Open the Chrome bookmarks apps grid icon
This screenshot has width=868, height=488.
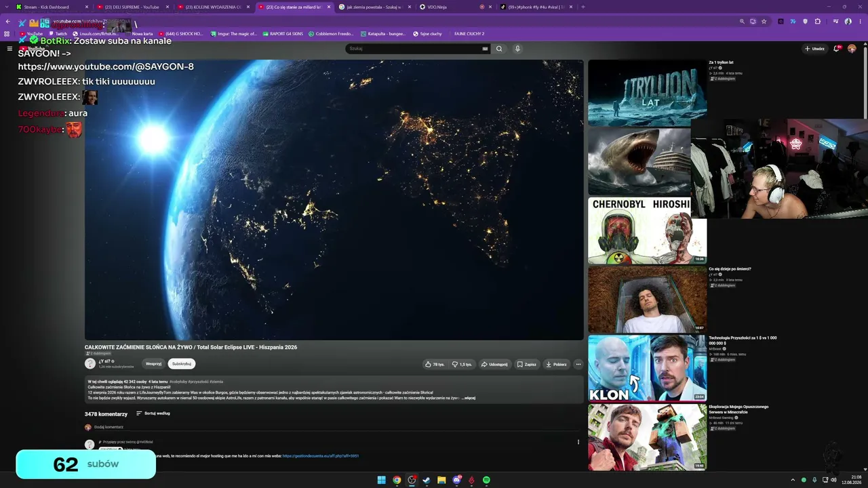(7, 33)
